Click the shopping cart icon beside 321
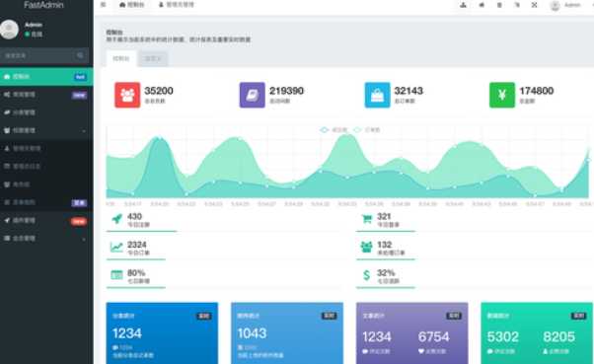The height and width of the screenshot is (364, 594). (367, 219)
